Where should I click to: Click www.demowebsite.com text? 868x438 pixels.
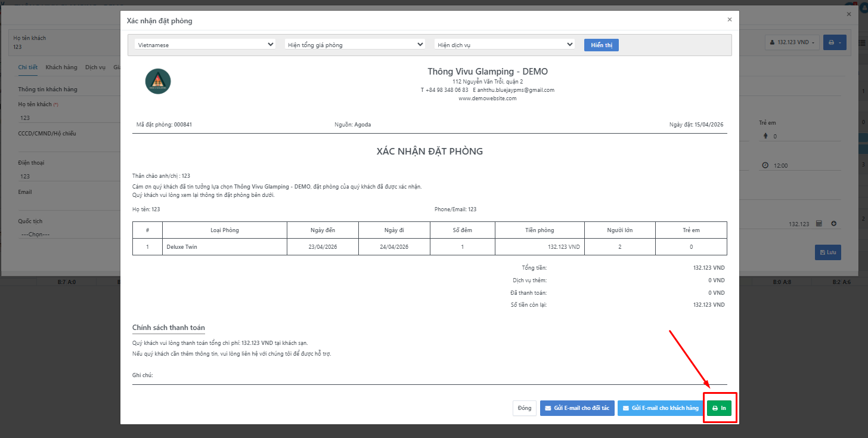coord(488,98)
